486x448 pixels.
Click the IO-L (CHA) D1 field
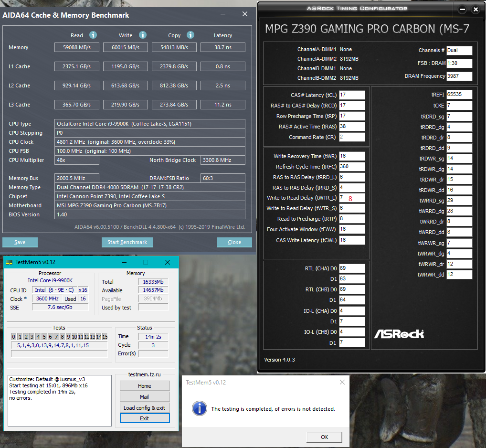coord(352,321)
